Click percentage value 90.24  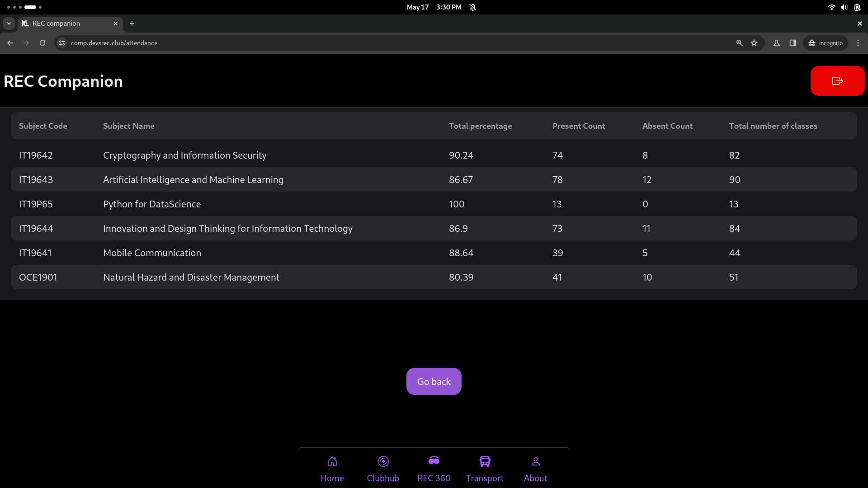[x=461, y=155]
